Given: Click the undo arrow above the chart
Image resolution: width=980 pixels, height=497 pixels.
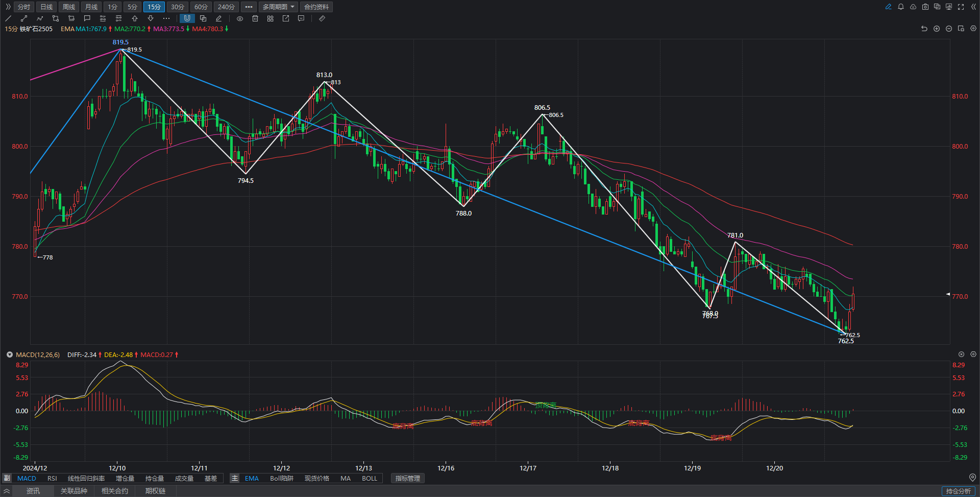Looking at the screenshot, I should (924, 29).
